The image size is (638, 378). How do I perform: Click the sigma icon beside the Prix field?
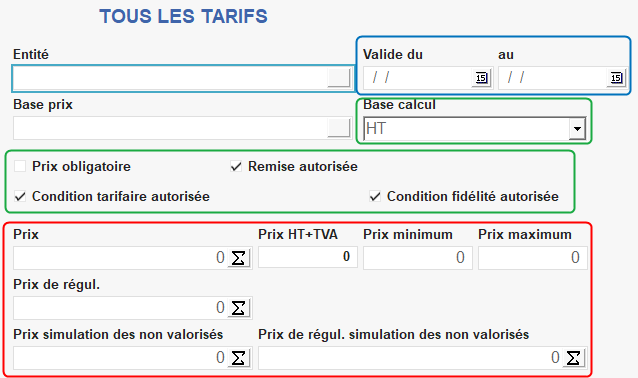(238, 258)
